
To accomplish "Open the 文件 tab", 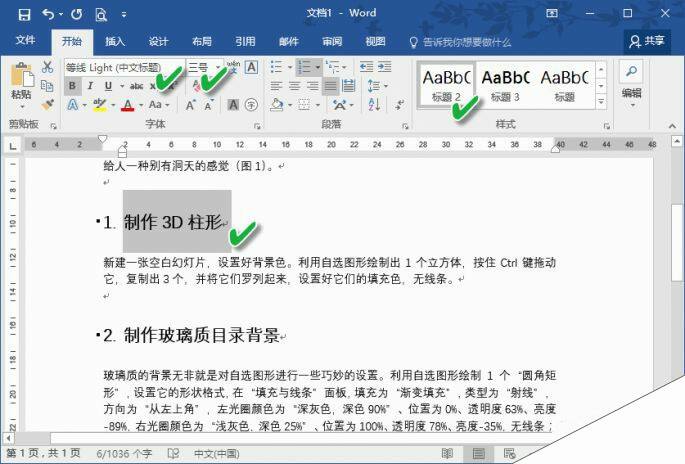I will pos(25,41).
